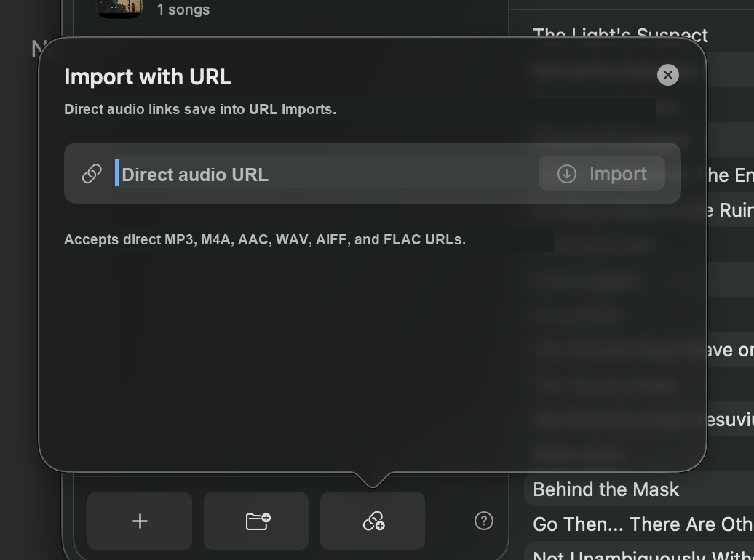Select the song Go Then... There Are Oth
This screenshot has width=754, height=560.
[638, 524]
